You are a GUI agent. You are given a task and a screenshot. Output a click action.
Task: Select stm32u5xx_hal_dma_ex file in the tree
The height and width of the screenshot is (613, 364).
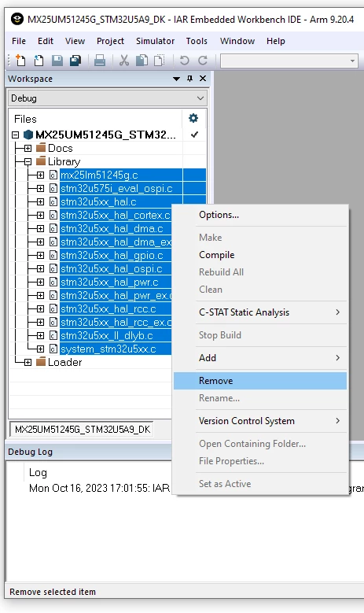click(x=116, y=242)
